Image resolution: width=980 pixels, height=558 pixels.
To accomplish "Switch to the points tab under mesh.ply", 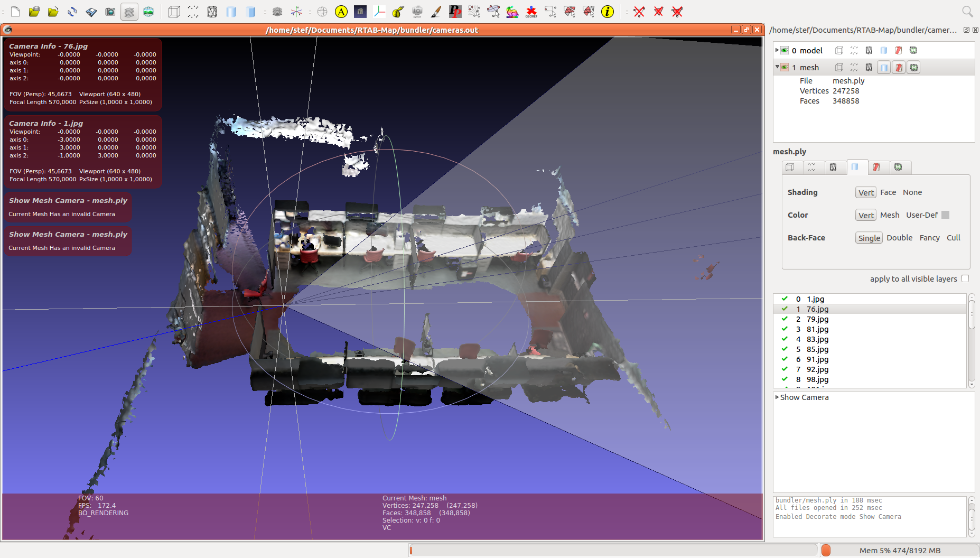I will (x=811, y=168).
